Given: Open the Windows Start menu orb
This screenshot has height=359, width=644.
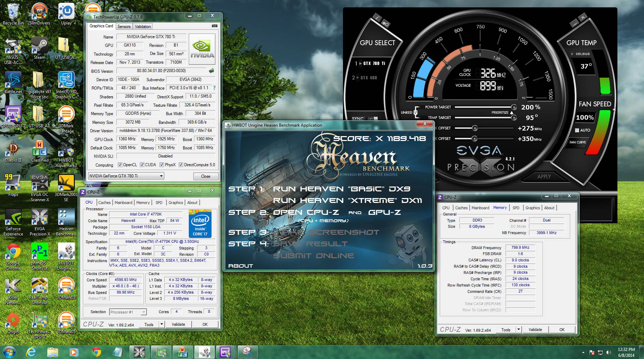Looking at the screenshot, I should tap(9, 352).
